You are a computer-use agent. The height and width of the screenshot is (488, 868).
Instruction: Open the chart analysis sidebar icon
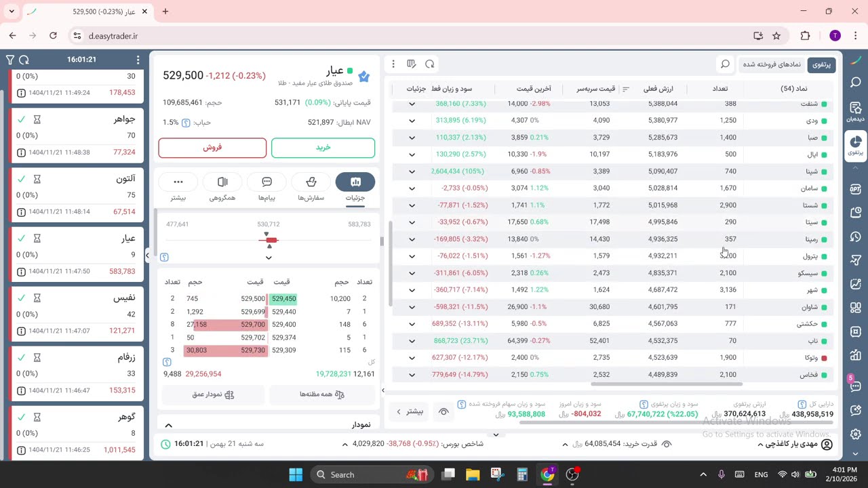(x=856, y=285)
